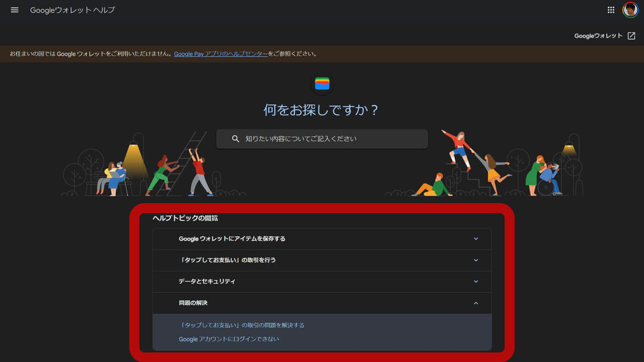Screen dimensions: 644x362
Task: Open Google Wallet via the external link icon
Action: (631, 36)
